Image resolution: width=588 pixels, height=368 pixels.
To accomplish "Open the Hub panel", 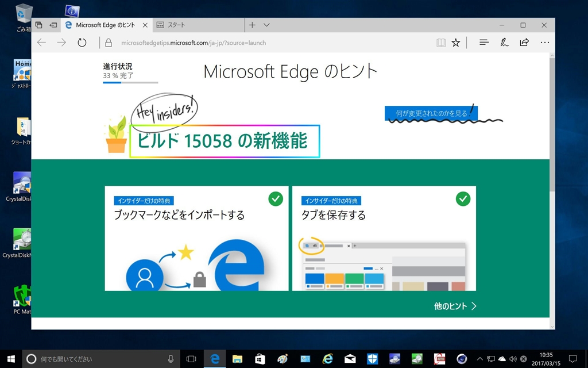I will point(484,43).
